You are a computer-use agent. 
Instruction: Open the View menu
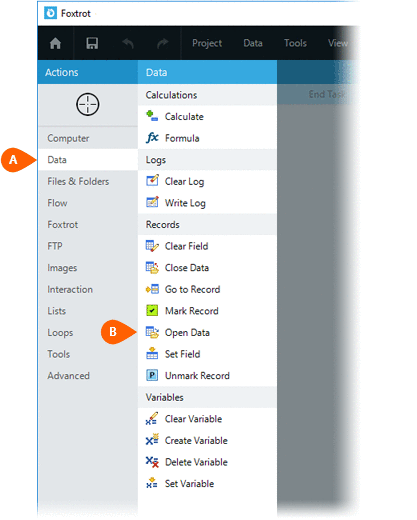pyautogui.click(x=338, y=43)
